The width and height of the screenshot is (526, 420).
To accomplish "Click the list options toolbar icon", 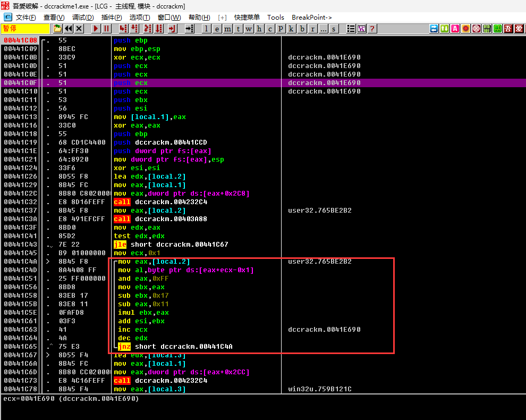I will pyautogui.click(x=351, y=29).
